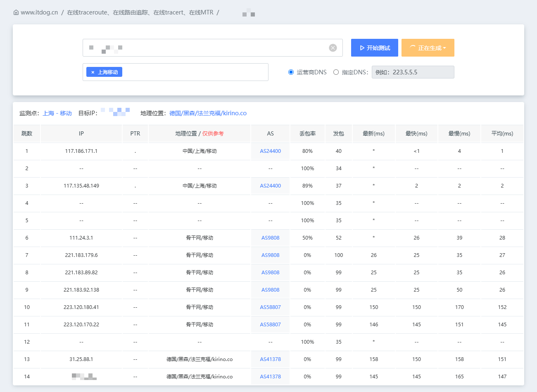Open the www.itdog.cn breadcrumb link
Image resolution: width=537 pixels, height=392 pixels.
click(x=39, y=12)
